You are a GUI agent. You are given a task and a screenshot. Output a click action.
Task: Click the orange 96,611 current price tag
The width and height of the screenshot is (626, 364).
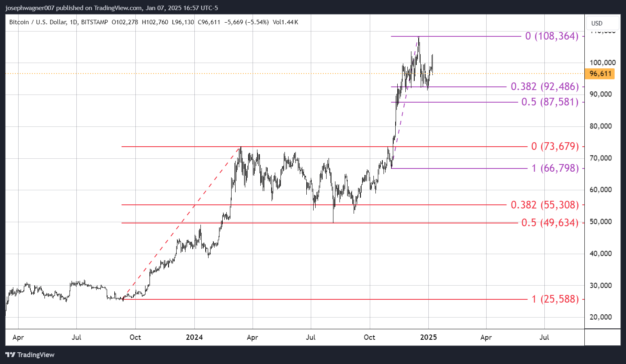pyautogui.click(x=600, y=74)
